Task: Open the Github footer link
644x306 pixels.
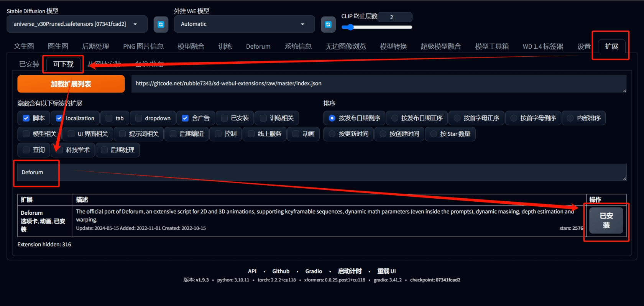Action: click(281, 271)
